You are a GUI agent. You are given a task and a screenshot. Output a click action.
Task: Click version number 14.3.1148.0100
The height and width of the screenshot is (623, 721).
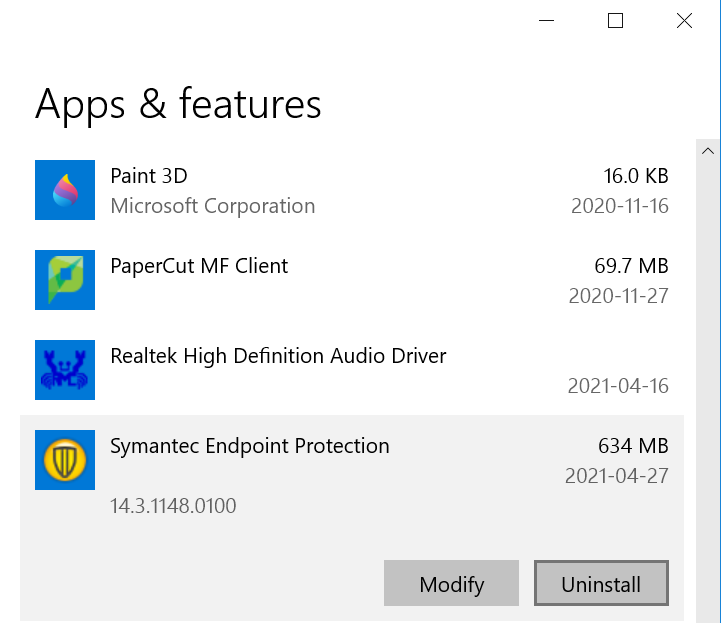click(x=173, y=506)
